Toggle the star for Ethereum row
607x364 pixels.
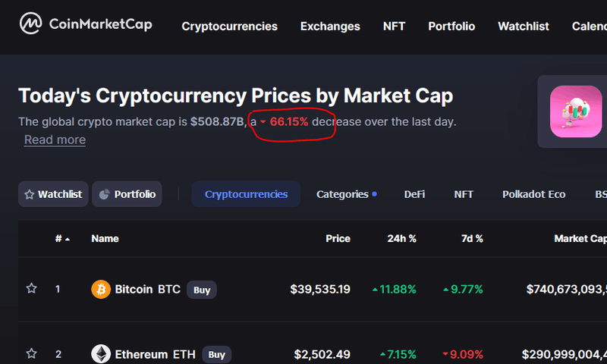coord(31,353)
